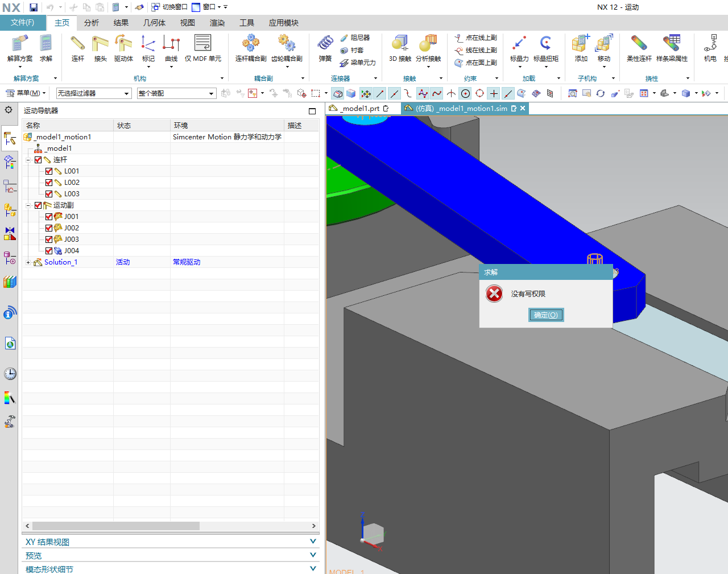The height and width of the screenshot is (574, 728).
Task: Click 添加 submechanism icon
Action: (581, 48)
